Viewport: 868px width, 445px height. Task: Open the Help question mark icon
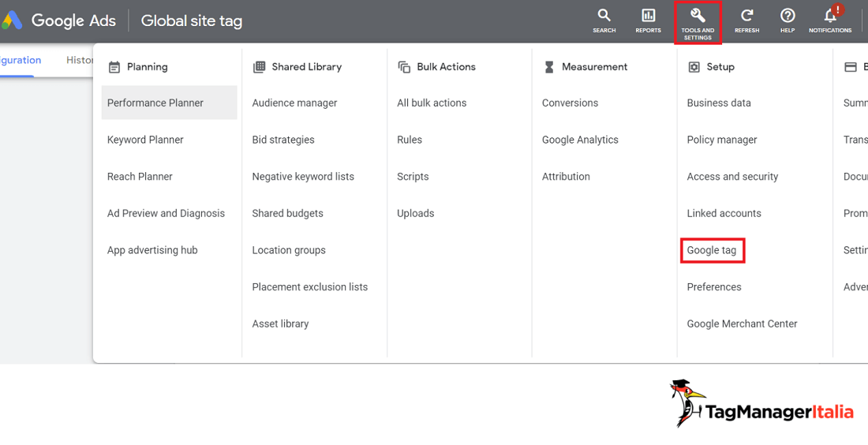click(x=788, y=17)
